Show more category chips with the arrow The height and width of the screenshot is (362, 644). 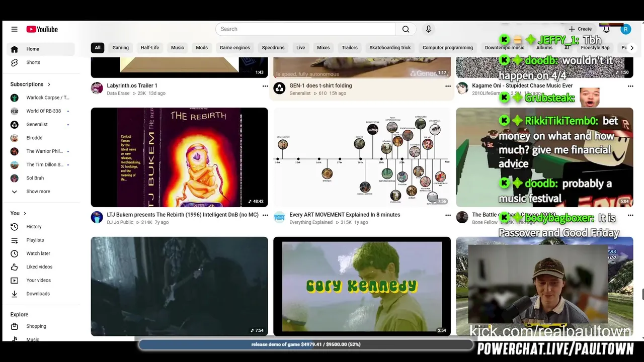pyautogui.click(x=632, y=48)
